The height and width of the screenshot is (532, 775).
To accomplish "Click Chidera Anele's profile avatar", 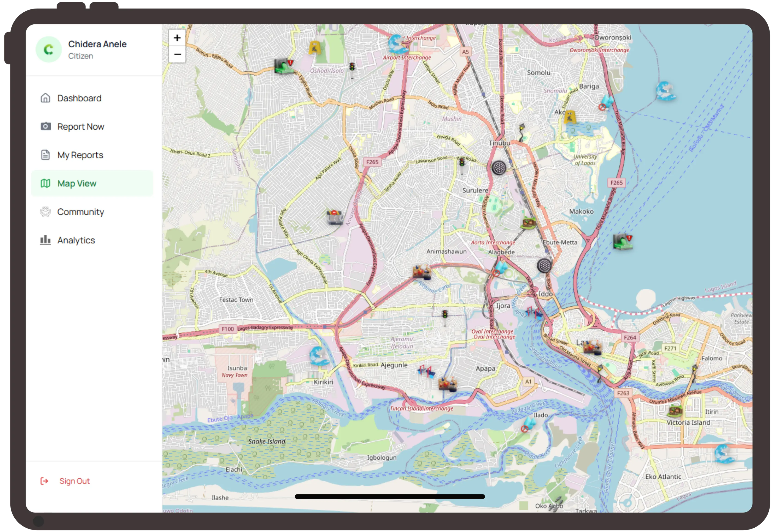I will [x=49, y=49].
